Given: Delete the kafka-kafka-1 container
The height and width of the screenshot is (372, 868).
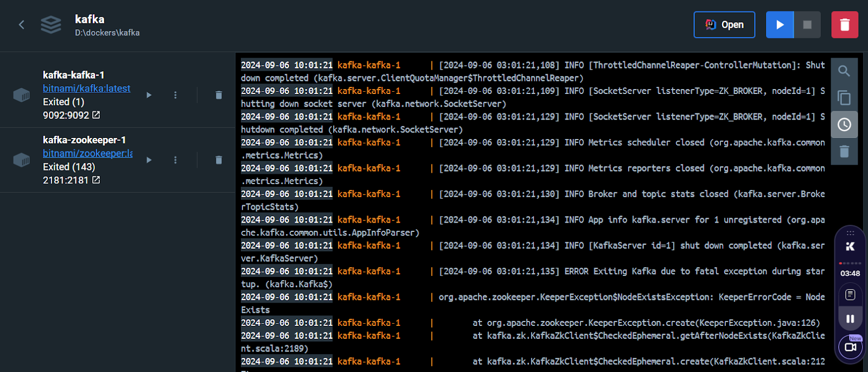Looking at the screenshot, I should coord(219,95).
